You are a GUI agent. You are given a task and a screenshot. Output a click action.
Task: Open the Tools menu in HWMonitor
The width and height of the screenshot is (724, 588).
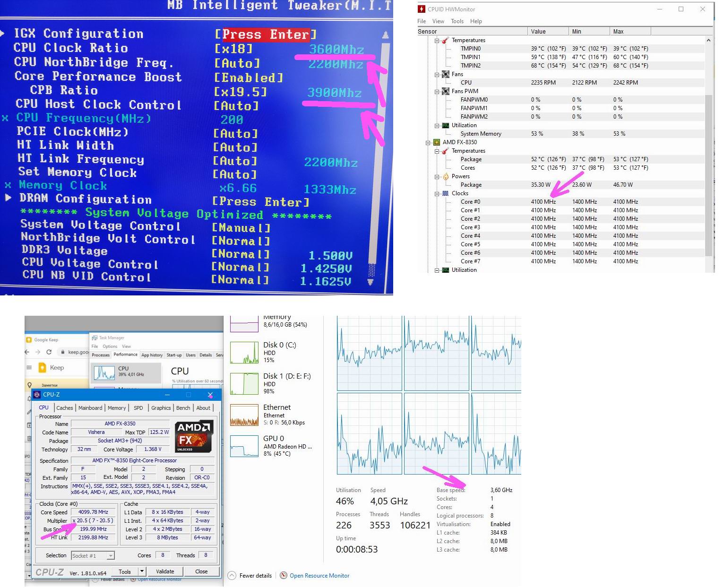point(457,21)
